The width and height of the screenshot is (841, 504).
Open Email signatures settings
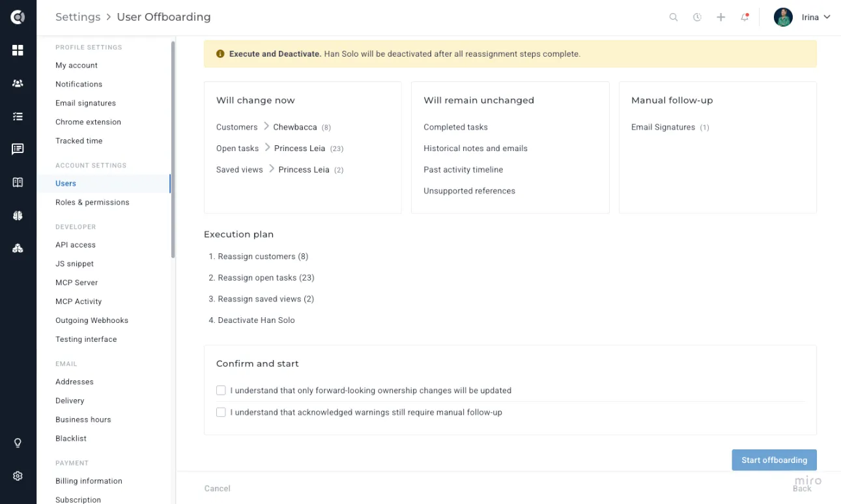(x=85, y=103)
